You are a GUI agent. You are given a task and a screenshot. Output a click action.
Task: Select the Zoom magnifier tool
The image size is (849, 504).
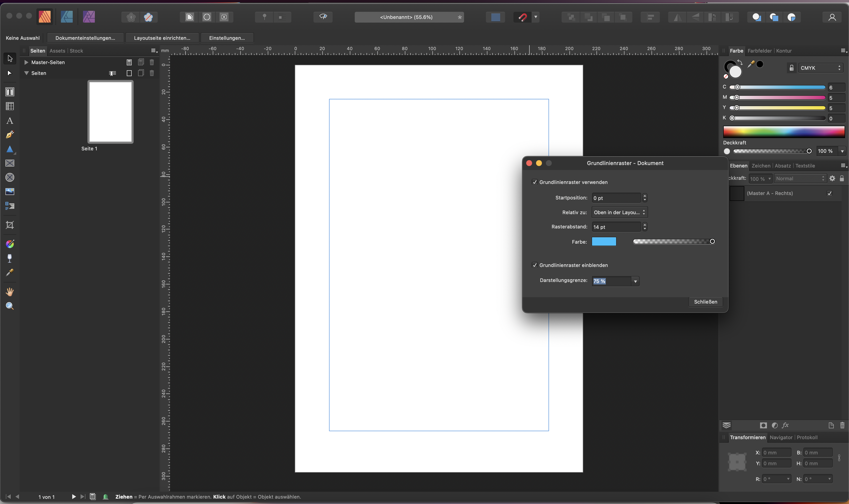point(10,306)
